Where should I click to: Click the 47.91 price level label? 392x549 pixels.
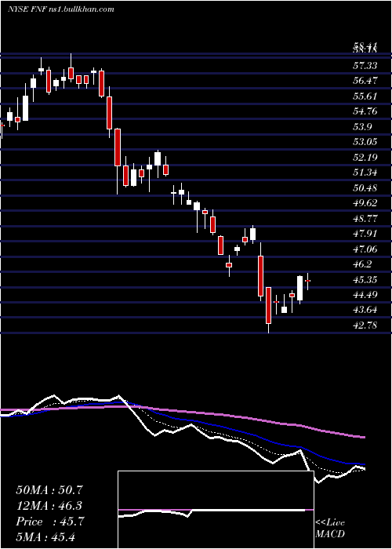point(365,234)
